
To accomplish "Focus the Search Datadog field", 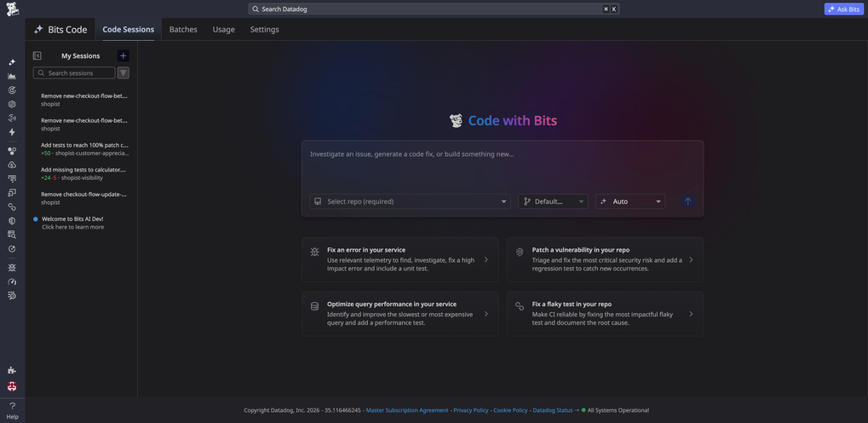I will (x=434, y=9).
